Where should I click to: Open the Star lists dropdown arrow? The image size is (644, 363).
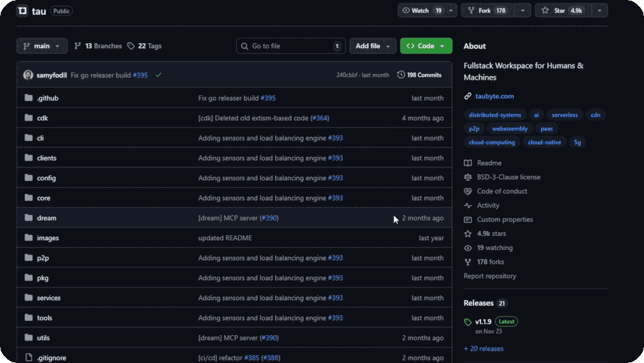pyautogui.click(x=600, y=10)
